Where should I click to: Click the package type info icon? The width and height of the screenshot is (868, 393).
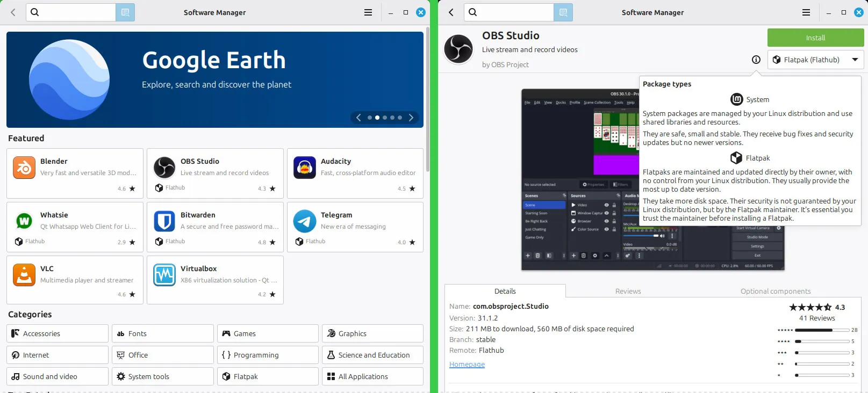coord(756,60)
